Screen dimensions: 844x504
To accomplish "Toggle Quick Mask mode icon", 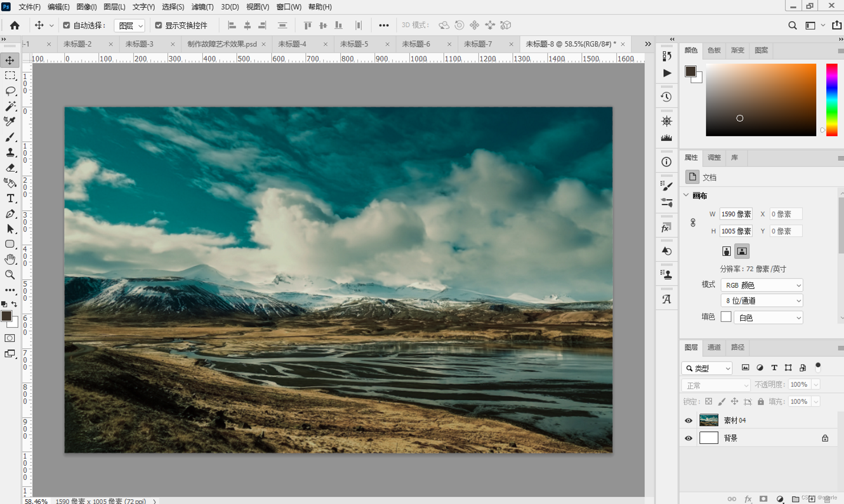I will 9,338.
